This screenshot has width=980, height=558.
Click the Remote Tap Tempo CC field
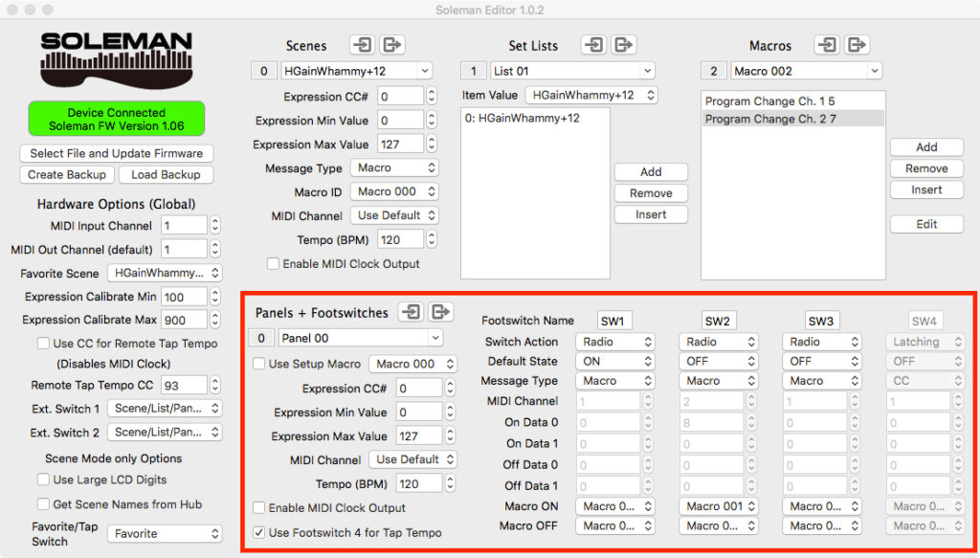pyautogui.click(x=185, y=385)
